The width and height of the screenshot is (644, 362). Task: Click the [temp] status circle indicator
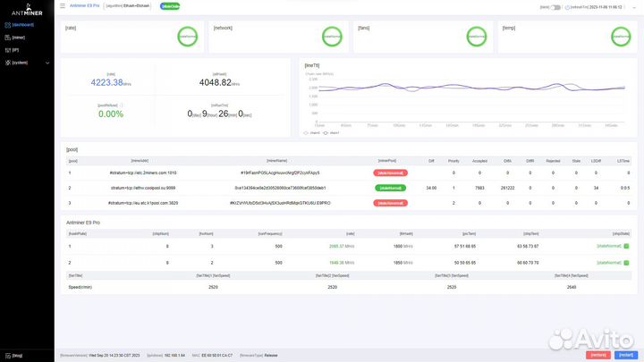pyautogui.click(x=621, y=37)
